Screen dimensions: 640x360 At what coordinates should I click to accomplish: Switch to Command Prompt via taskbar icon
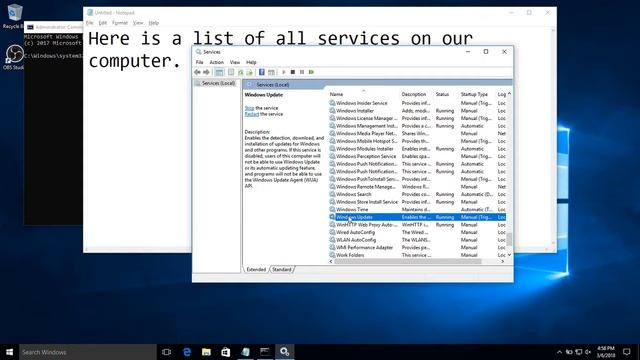point(265,352)
